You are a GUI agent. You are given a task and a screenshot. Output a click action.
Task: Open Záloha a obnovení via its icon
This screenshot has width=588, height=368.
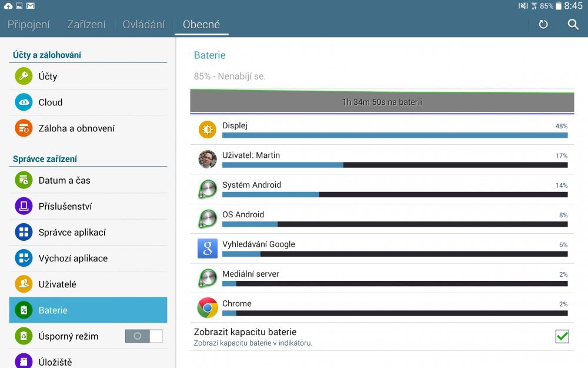[x=24, y=128]
